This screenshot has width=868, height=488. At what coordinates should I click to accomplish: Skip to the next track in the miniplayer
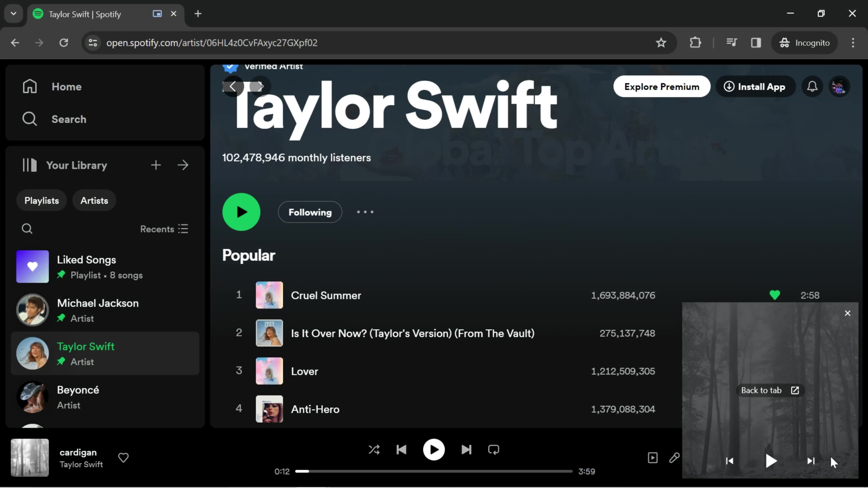(x=811, y=461)
